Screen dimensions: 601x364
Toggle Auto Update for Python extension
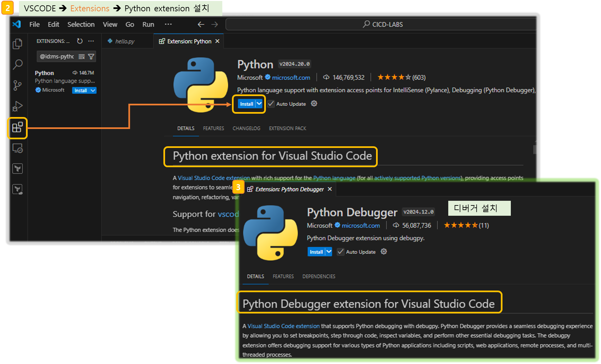click(x=271, y=104)
